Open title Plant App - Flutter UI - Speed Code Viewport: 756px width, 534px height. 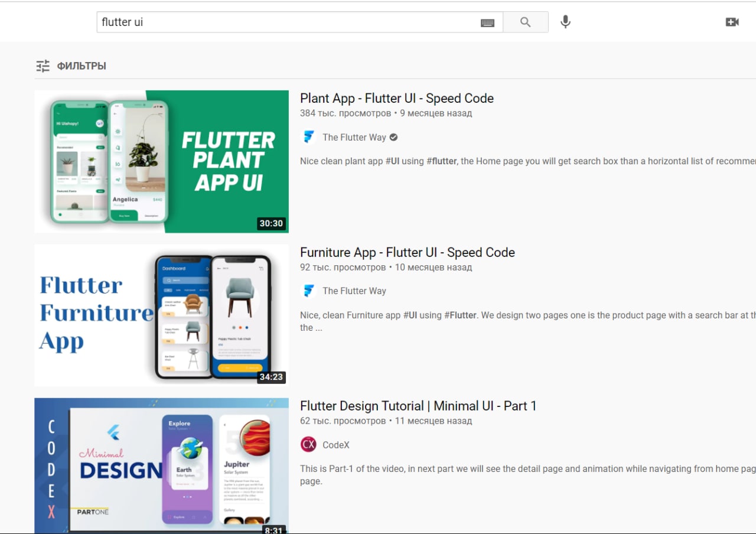point(397,99)
